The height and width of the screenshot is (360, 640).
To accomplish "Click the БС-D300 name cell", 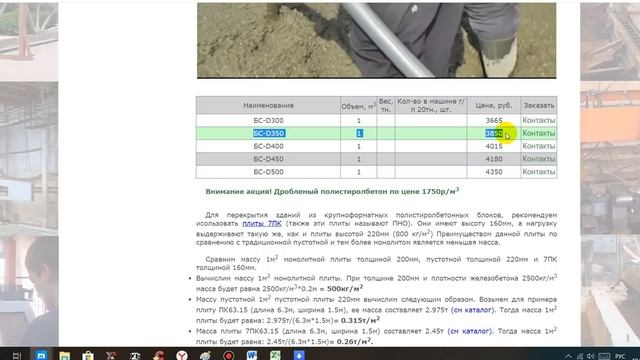I will pyautogui.click(x=268, y=120).
